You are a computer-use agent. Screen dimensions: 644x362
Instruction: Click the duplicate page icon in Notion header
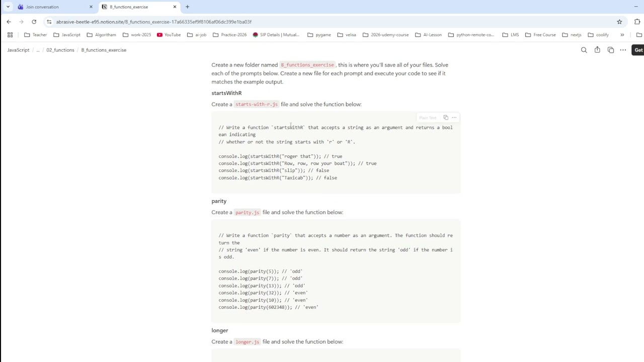pyautogui.click(x=610, y=50)
